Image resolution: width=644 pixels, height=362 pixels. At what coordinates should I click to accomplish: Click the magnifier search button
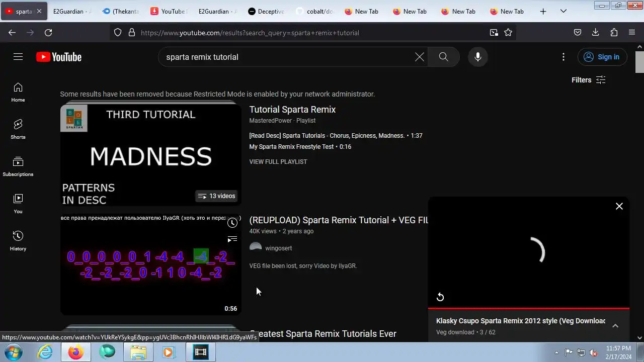click(x=443, y=57)
